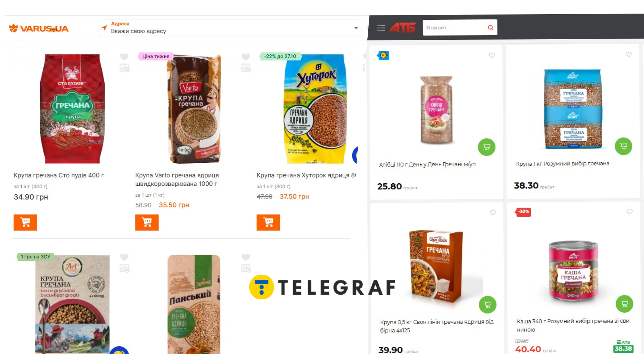Favorite the Сто пудів buckwheat heart
Screen dimensions: 644x354
click(x=124, y=57)
